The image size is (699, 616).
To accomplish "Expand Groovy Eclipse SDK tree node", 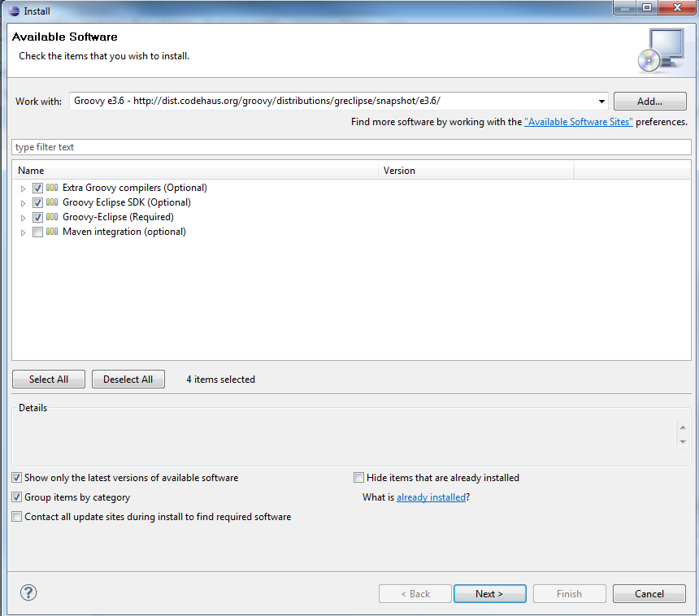I will tap(24, 203).
